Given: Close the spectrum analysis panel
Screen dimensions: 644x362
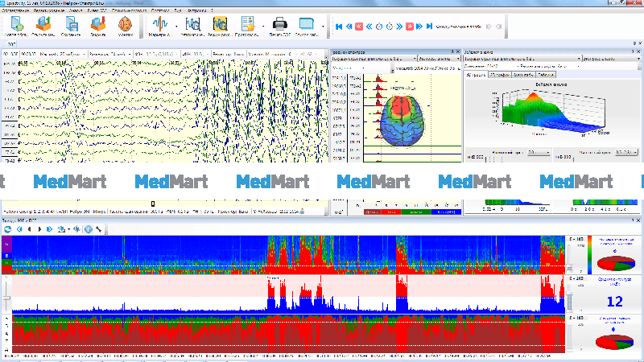Looking at the screenshot, I should [458, 51].
